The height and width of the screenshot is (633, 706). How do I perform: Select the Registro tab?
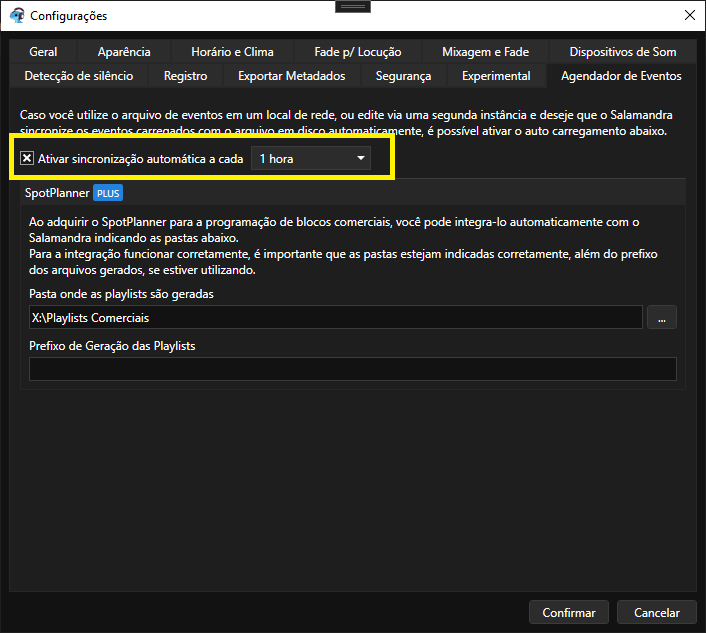[186, 76]
